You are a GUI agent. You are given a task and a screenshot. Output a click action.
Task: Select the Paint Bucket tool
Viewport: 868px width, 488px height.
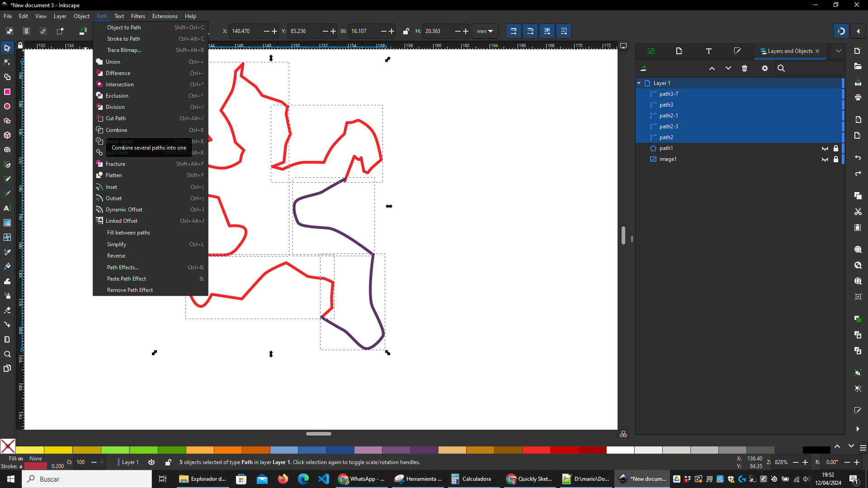(7, 266)
